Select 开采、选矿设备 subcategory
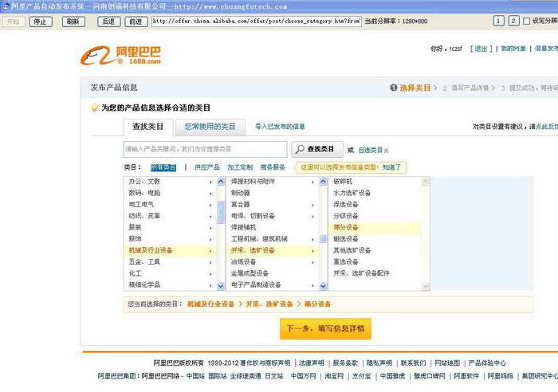 (273, 250)
